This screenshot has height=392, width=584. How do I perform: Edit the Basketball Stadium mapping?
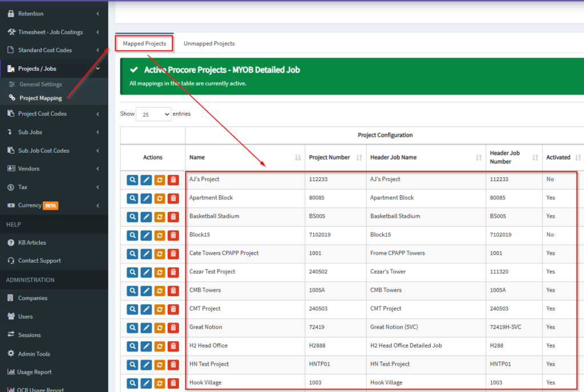point(146,217)
